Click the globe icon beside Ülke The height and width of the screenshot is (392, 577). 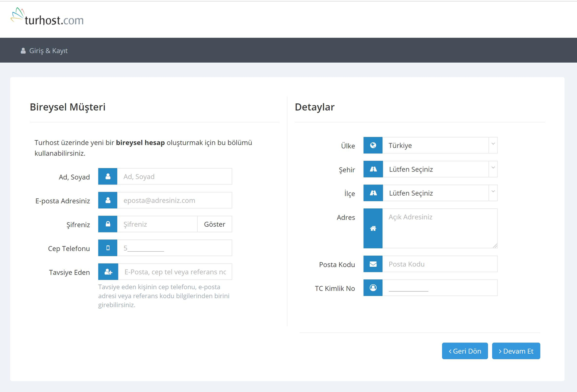(x=373, y=145)
